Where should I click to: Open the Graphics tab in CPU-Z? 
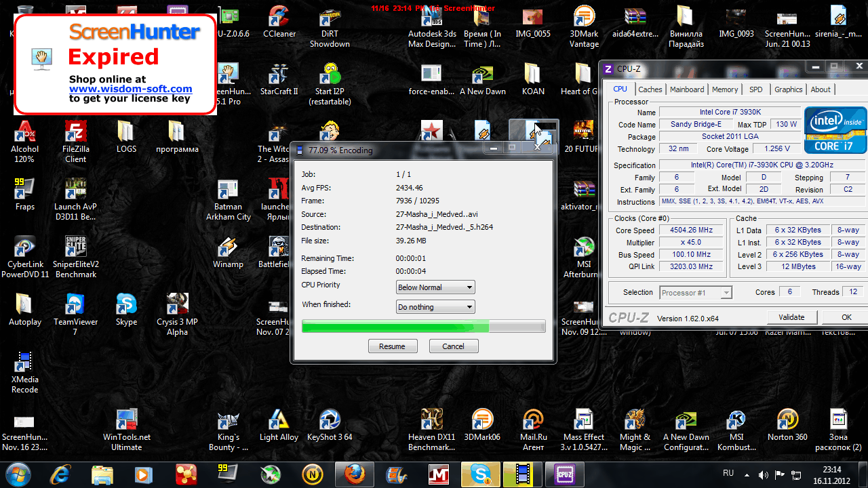point(788,89)
